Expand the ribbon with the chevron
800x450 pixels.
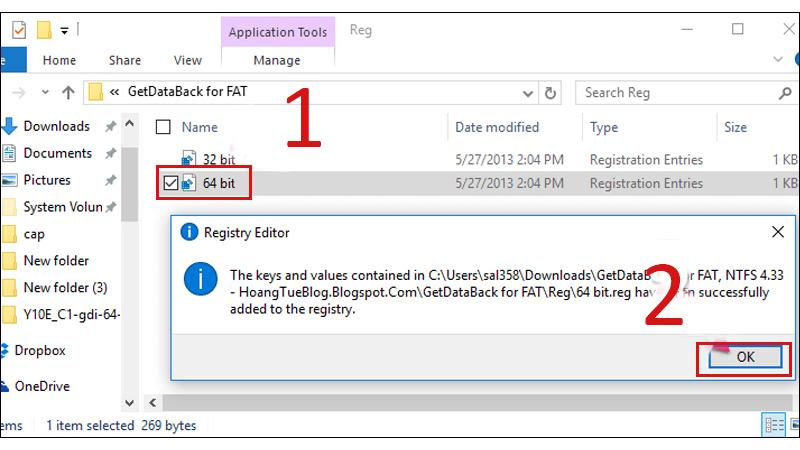click(778, 60)
